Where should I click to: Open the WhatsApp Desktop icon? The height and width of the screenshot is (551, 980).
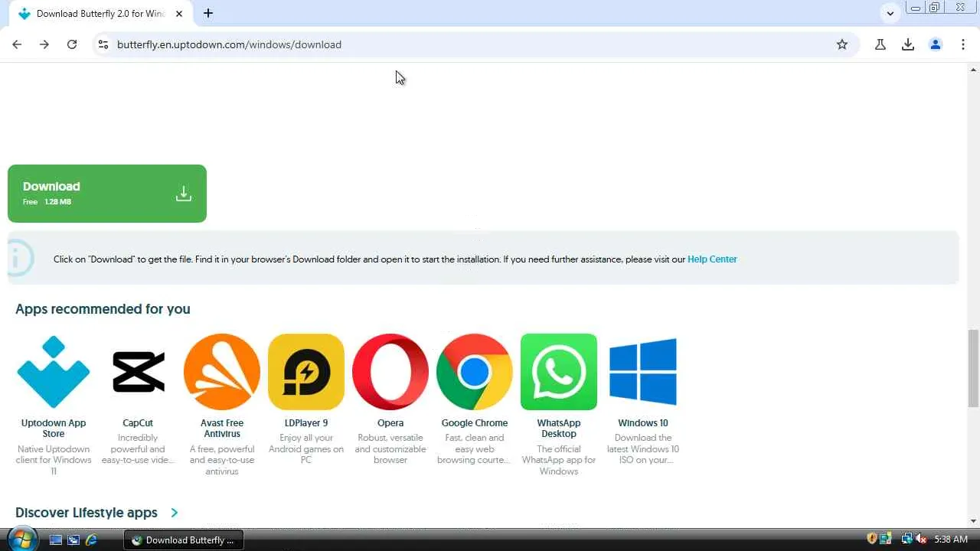[x=559, y=372]
